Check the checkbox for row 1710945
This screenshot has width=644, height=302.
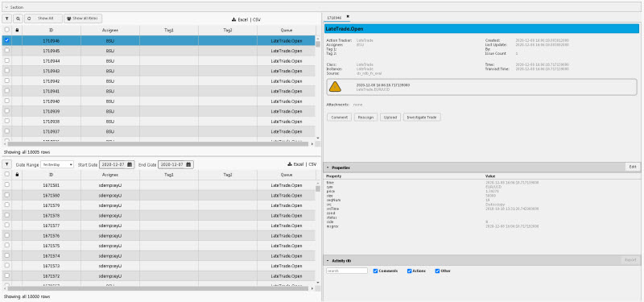point(7,50)
